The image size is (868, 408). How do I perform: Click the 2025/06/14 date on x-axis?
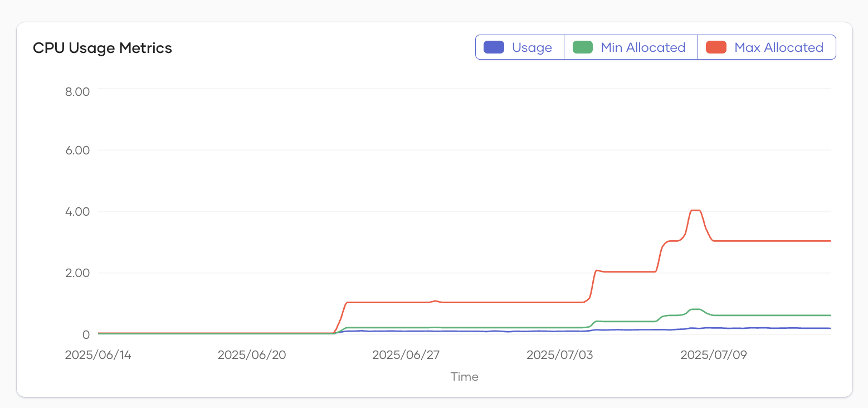pos(98,355)
